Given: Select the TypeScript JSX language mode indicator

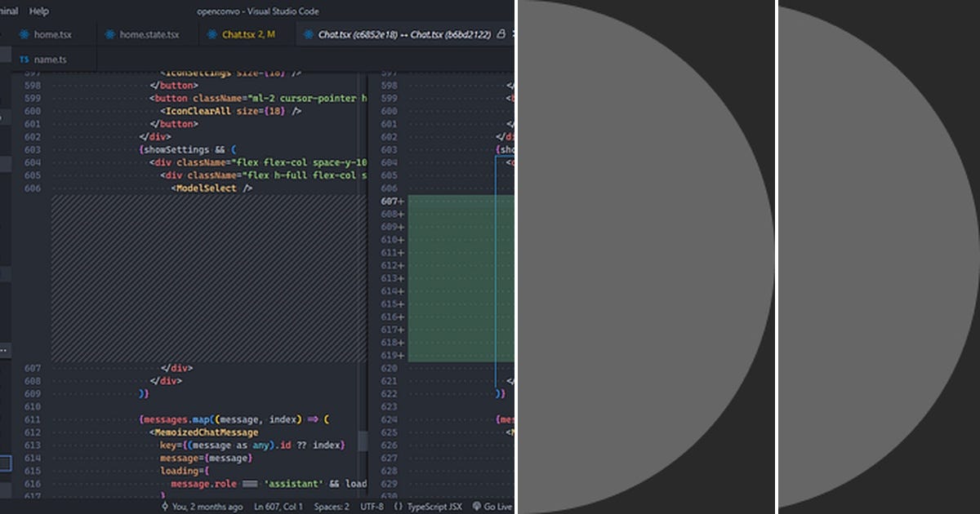Looking at the screenshot, I should tap(434, 506).
